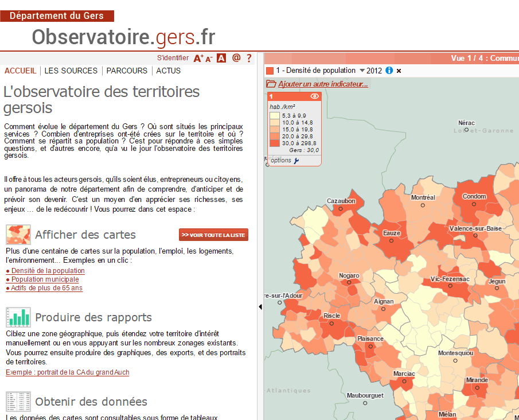Click Maubourguet marker on map

click(365, 403)
